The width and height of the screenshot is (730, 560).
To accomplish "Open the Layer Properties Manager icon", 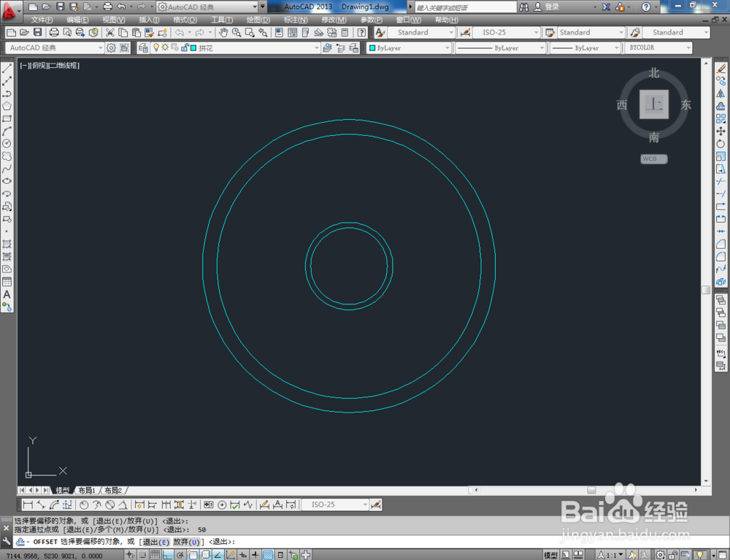I will pyautogui.click(x=143, y=48).
